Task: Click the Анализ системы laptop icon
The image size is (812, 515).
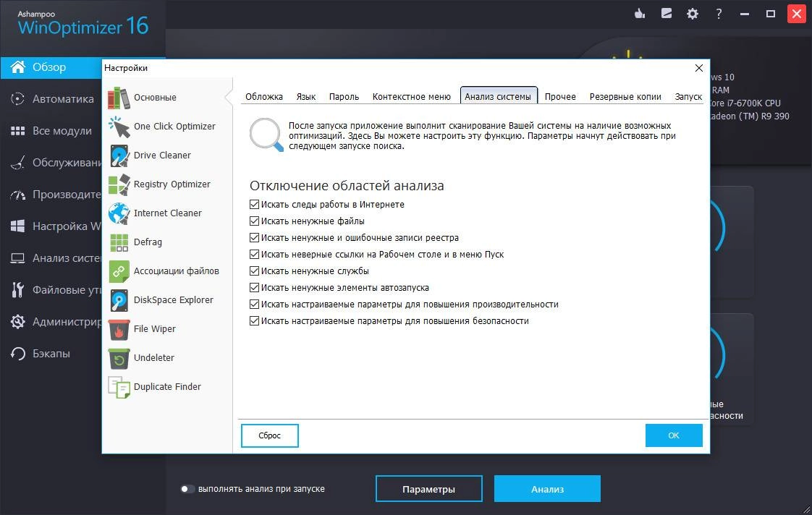Action: (x=17, y=258)
